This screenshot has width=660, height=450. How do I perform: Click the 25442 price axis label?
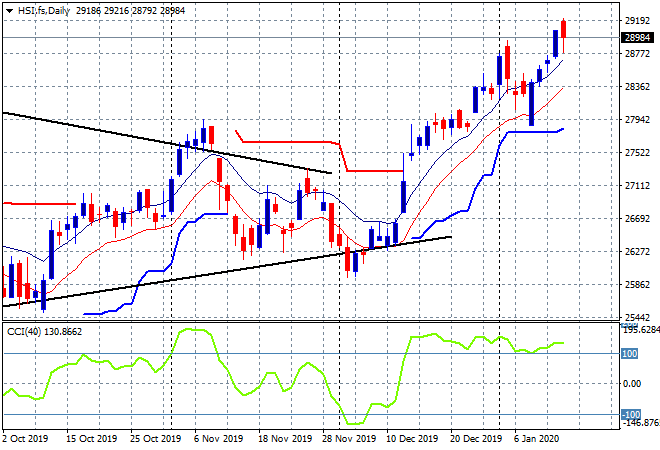click(637, 317)
